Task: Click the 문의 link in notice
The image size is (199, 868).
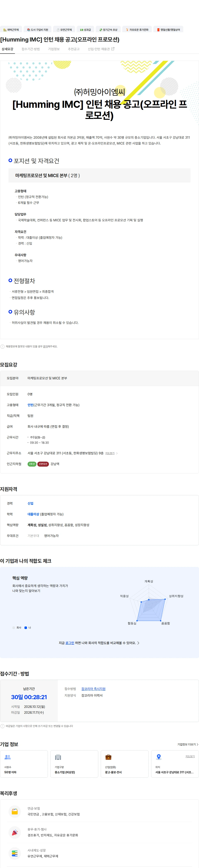Action: coord(45,346)
